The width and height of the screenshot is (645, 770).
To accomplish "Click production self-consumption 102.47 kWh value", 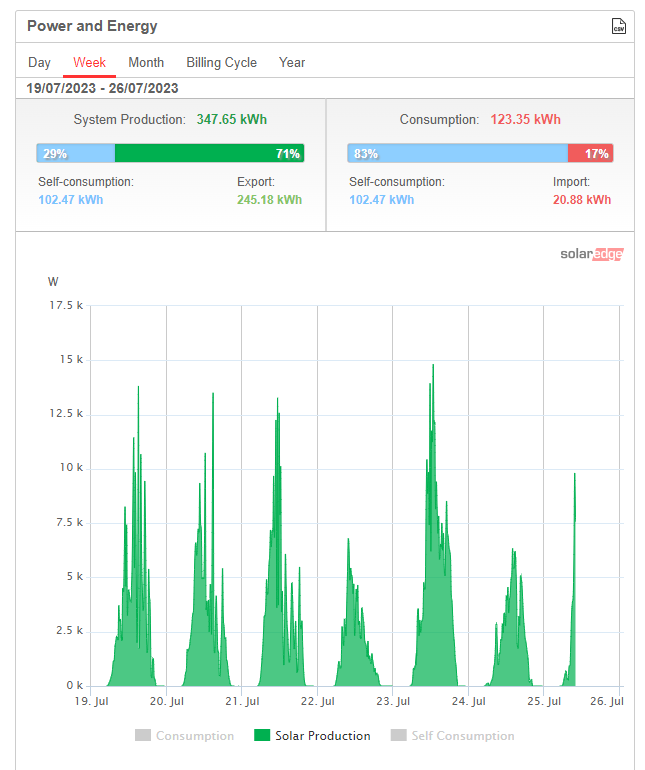I will (71, 200).
